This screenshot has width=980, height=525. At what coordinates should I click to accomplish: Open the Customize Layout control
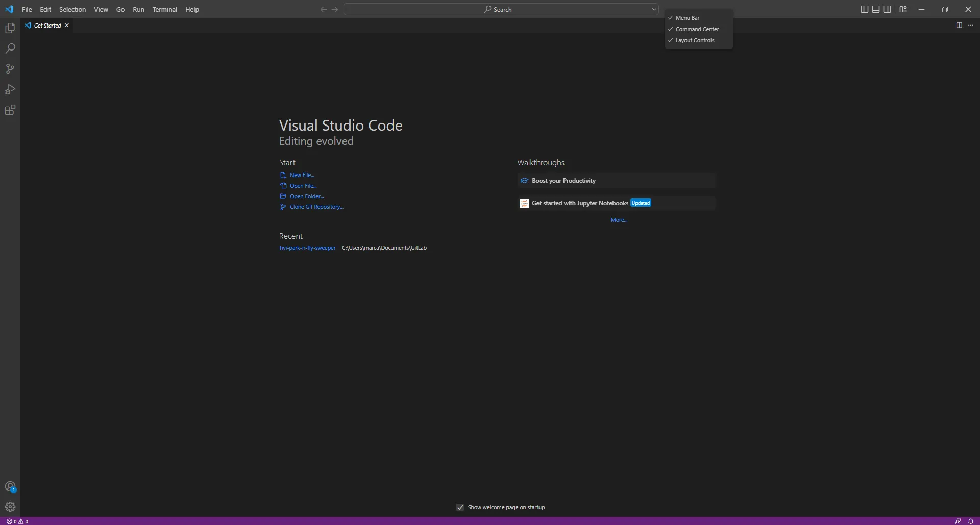(903, 9)
